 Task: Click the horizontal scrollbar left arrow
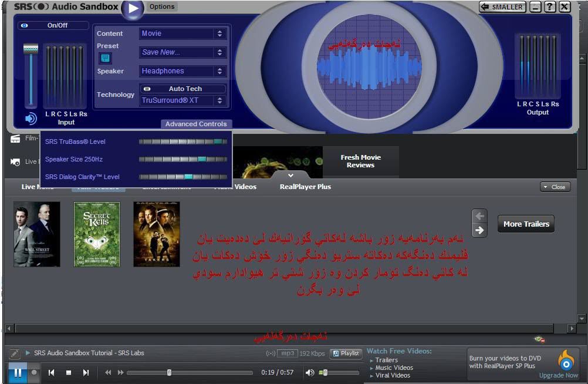tap(9, 328)
